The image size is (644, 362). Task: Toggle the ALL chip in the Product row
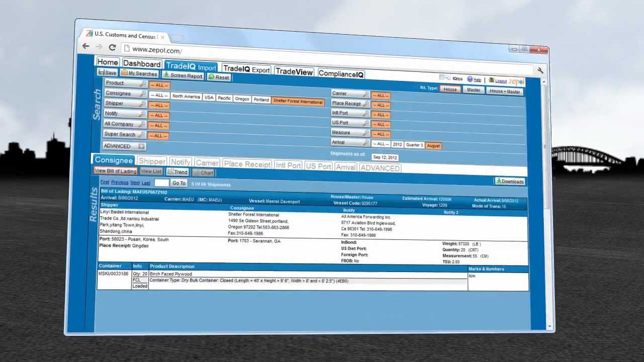coord(159,85)
